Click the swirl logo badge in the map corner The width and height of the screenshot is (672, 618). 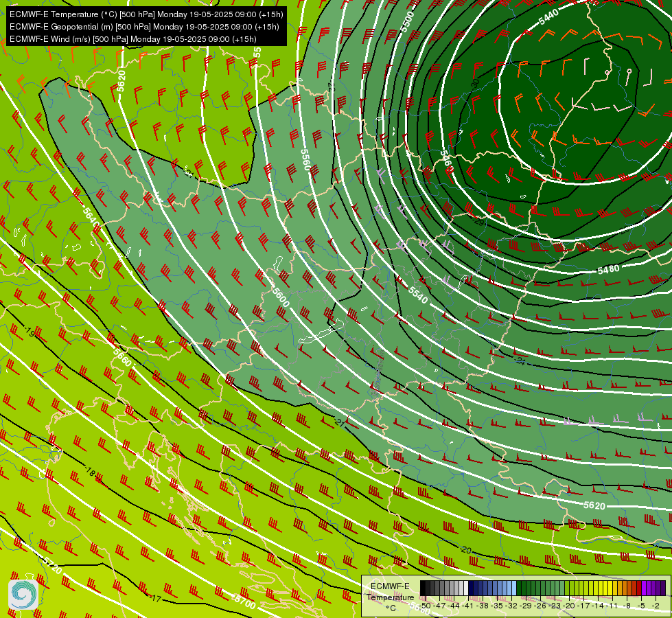(23, 595)
